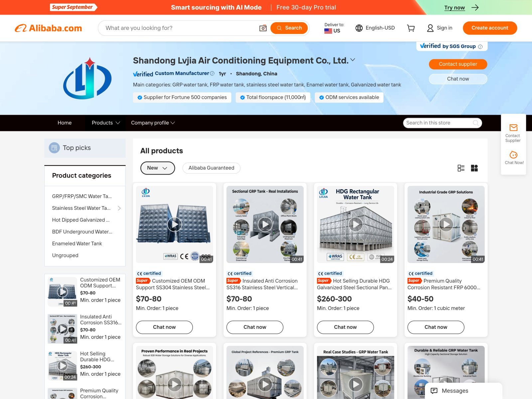Open sidebar Customized OEM ODM Support thumbnail
The height and width of the screenshot is (399, 532).
point(63,292)
